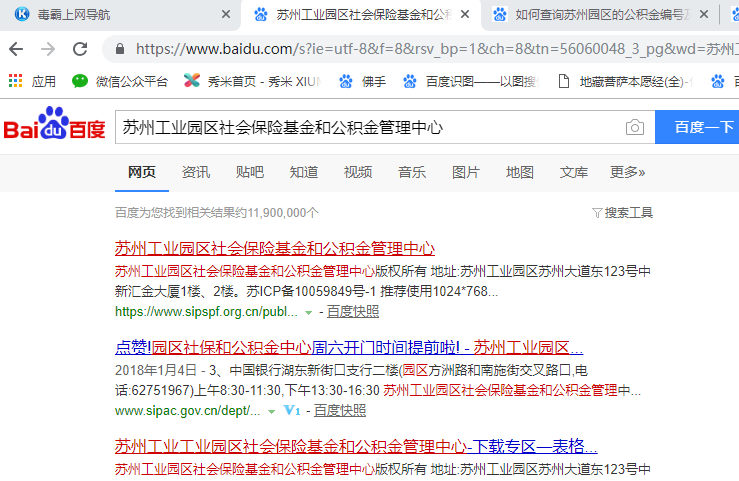The height and width of the screenshot is (481, 739).
Task: Close the 苏州工业园区社会保险基金 tab
Action: click(x=465, y=15)
